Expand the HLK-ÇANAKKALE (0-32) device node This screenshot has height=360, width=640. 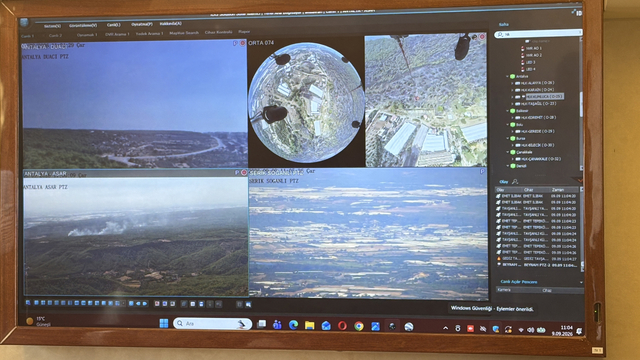(x=513, y=159)
